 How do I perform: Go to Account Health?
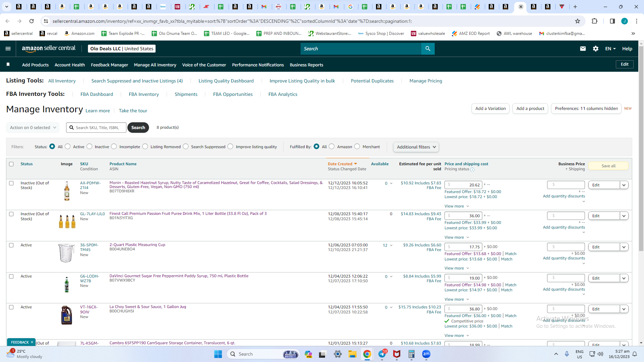click(x=70, y=65)
